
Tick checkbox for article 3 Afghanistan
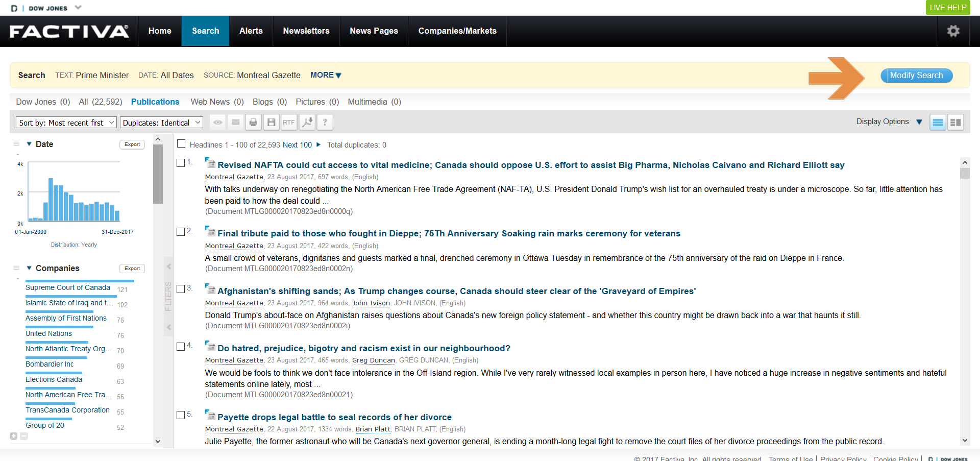[x=181, y=289]
